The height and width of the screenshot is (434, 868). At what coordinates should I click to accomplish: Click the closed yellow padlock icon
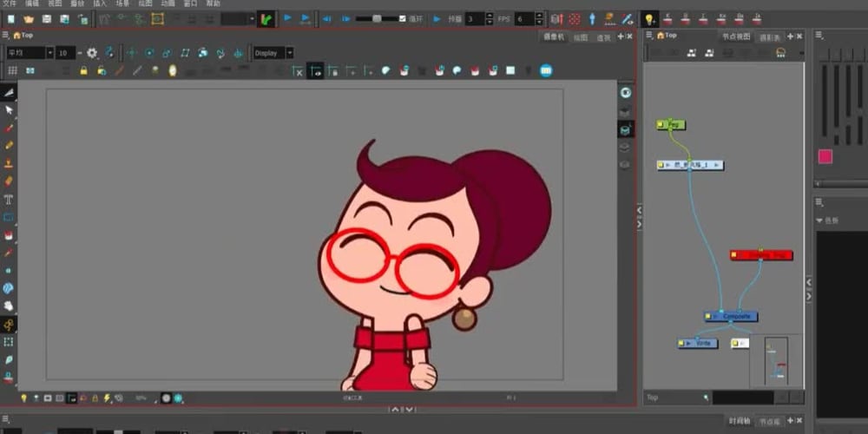pos(83,71)
